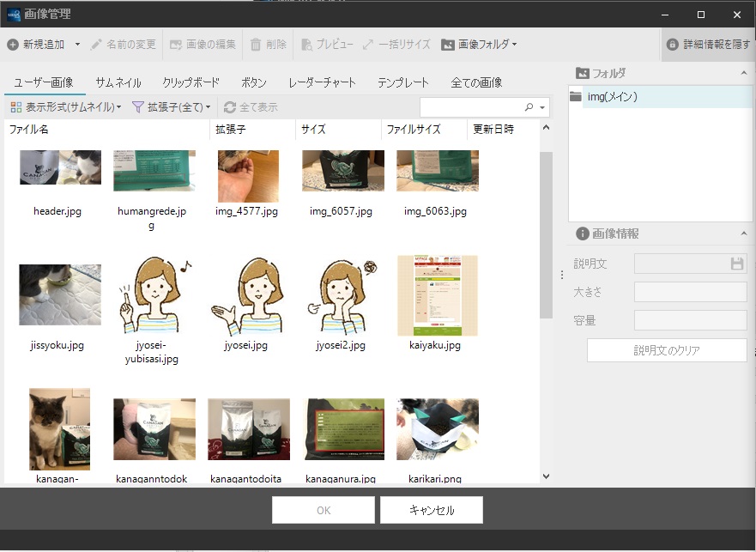Screen dimensions: 756x552
Task: Select the img_4577.jpg thumbnail
Action: [248, 176]
